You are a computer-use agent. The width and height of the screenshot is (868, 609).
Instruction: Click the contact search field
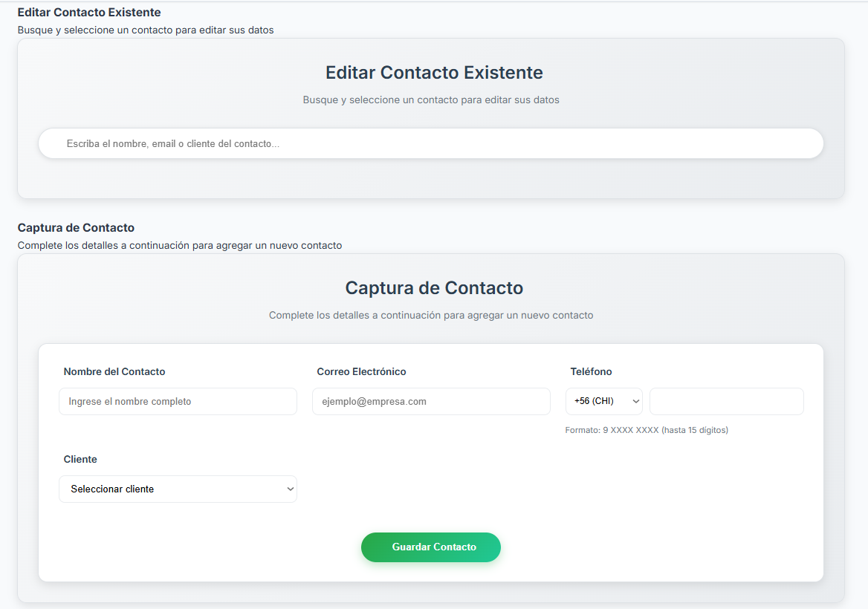tap(430, 143)
